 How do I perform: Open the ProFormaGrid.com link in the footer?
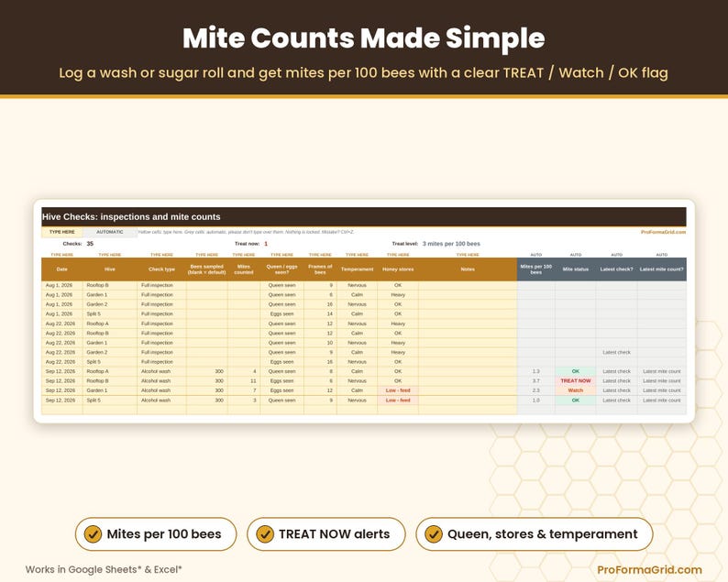[x=649, y=569]
